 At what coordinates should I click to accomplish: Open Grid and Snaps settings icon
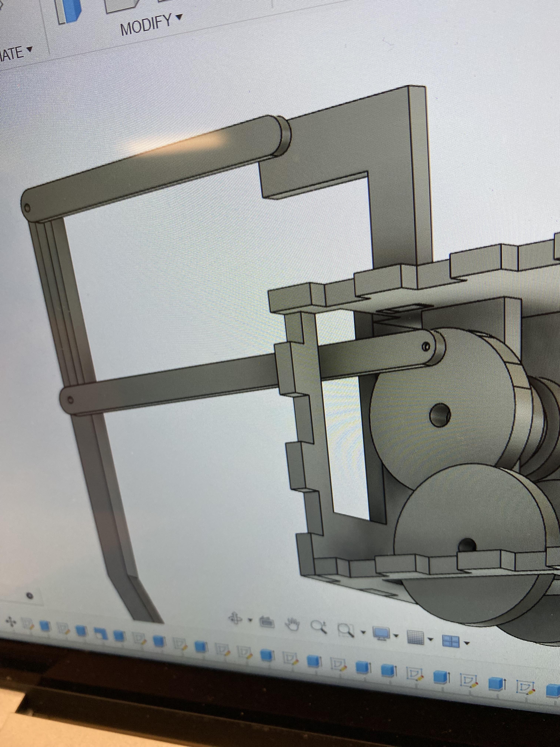click(x=416, y=638)
